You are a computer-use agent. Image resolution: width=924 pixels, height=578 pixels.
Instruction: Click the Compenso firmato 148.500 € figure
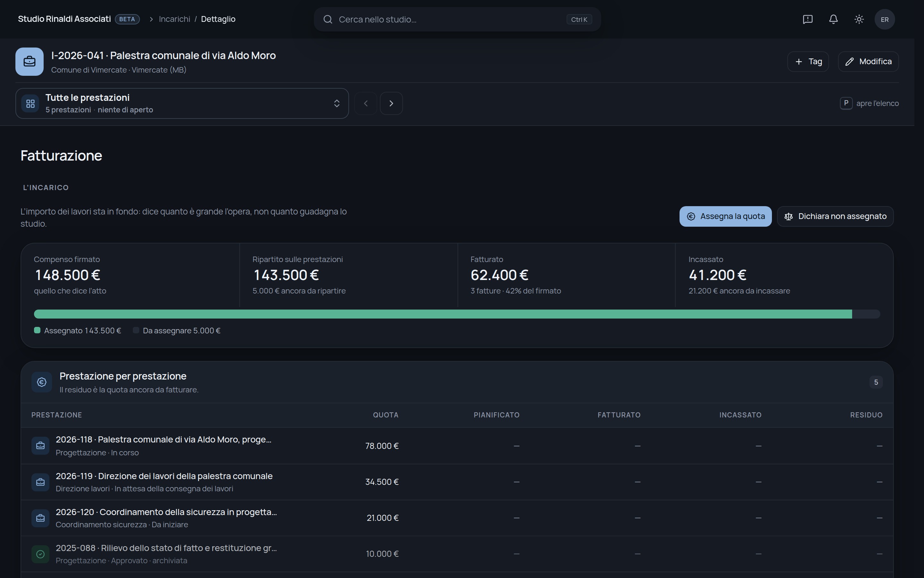tap(68, 275)
